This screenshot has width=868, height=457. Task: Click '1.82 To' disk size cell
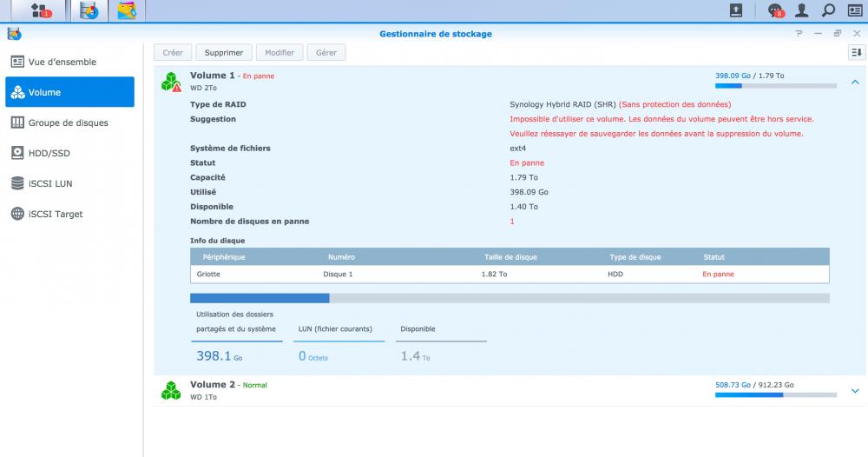tap(494, 275)
